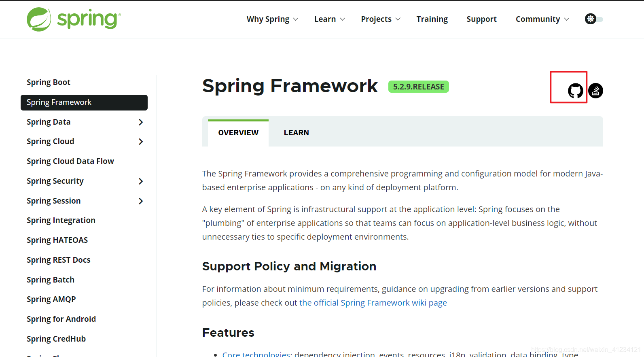This screenshot has width=644, height=357.
Task: Open Spring Batch in sidebar
Action: click(x=51, y=280)
